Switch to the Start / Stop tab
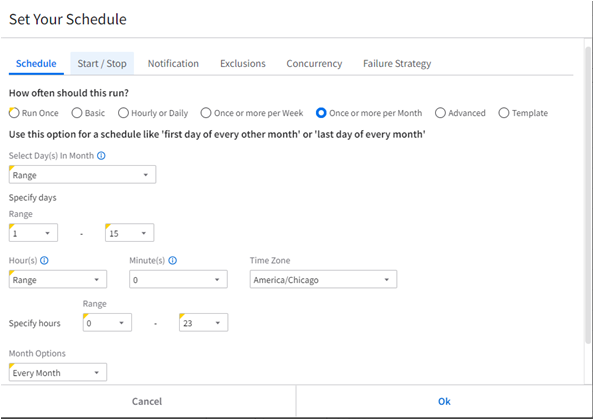Screen dimensions: 594x420 (x=102, y=64)
